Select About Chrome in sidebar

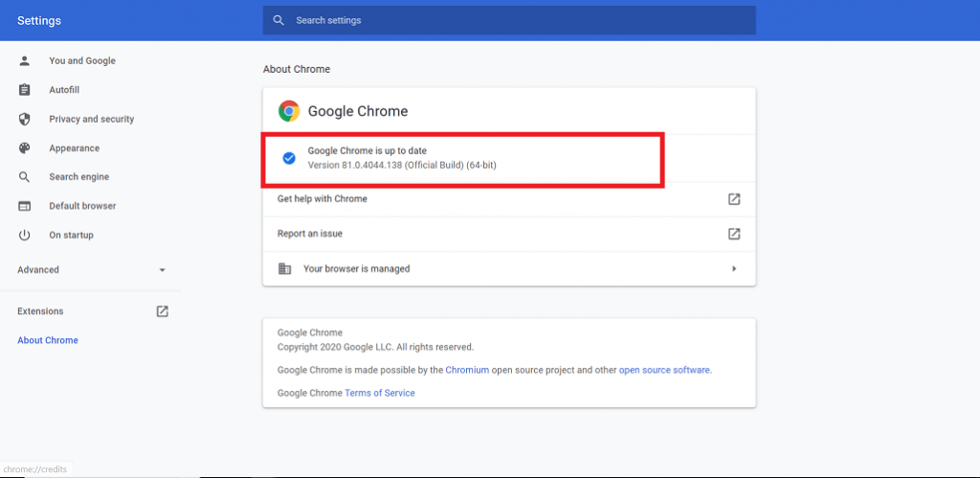click(x=48, y=340)
